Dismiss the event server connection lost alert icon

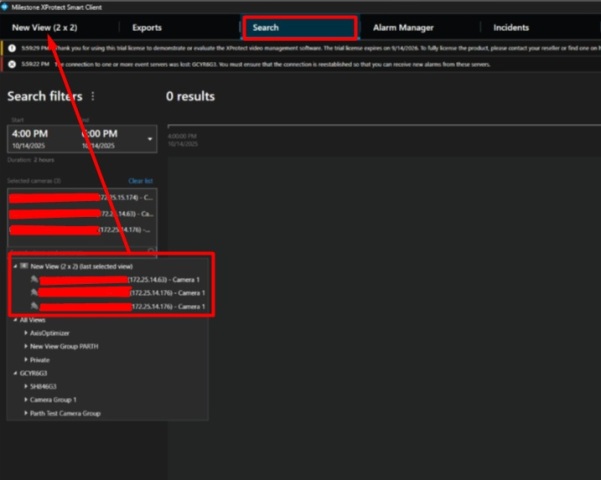click(11, 64)
